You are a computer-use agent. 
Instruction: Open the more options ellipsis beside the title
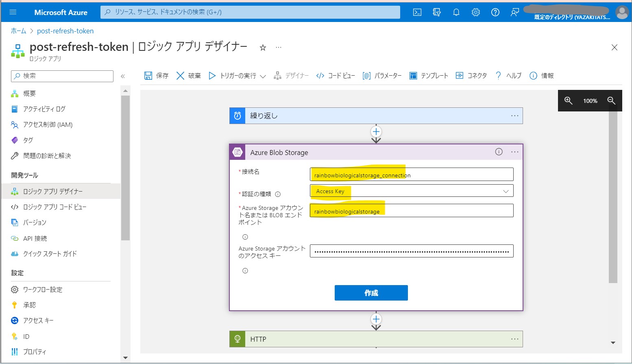click(279, 48)
